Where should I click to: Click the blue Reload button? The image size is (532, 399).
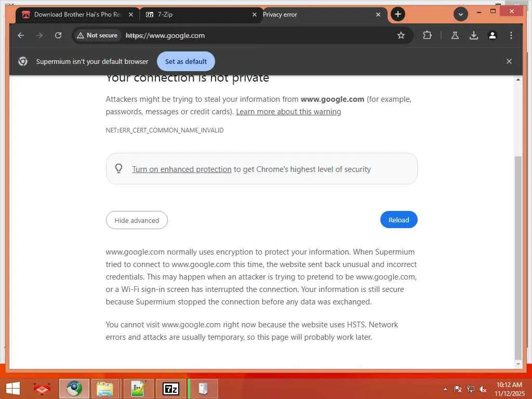[398, 220]
